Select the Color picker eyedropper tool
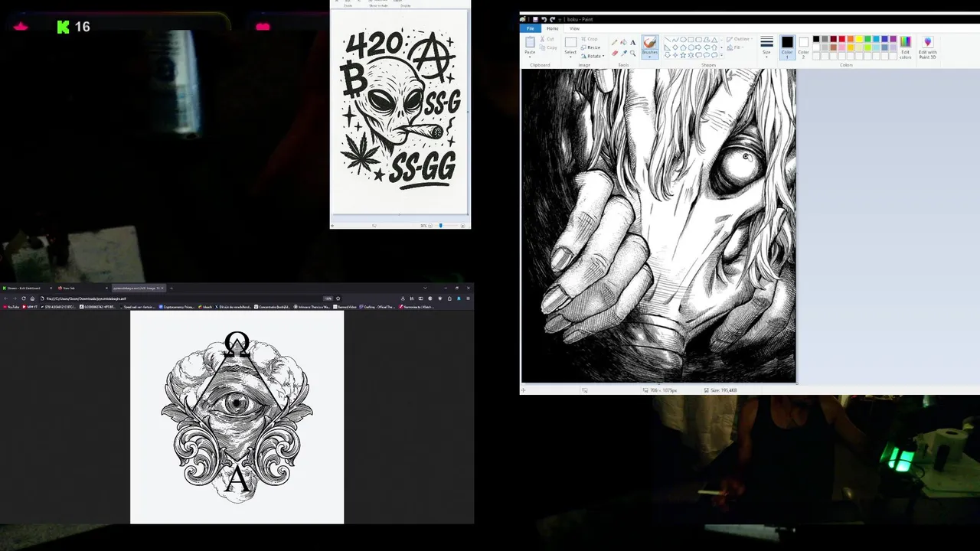This screenshot has width=980, height=551. coord(624,53)
